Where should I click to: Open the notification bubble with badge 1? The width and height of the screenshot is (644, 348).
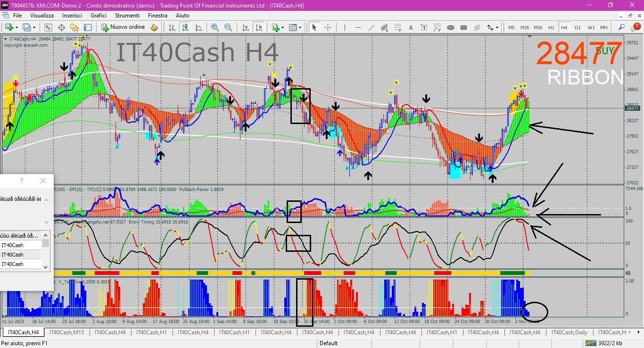635,27
